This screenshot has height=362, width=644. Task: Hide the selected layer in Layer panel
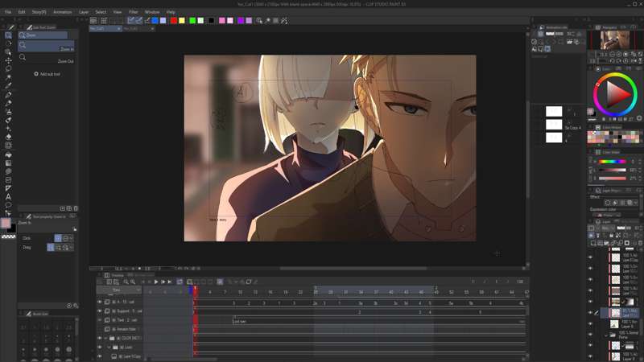tap(591, 313)
